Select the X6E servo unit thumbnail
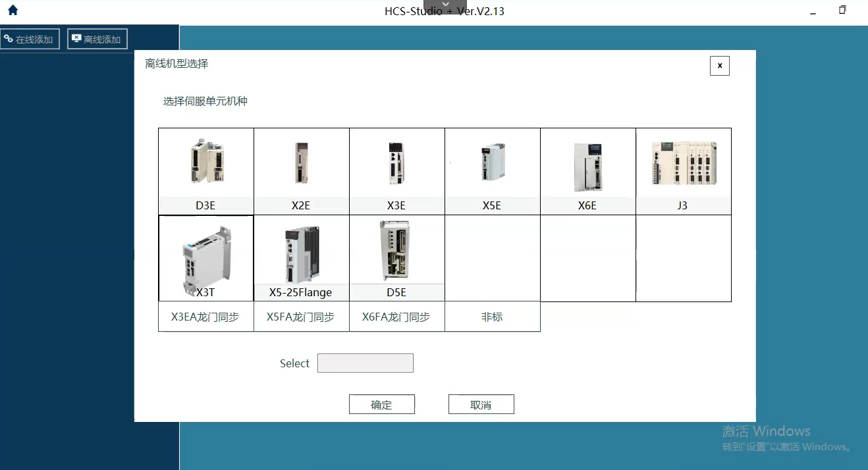 [588, 171]
